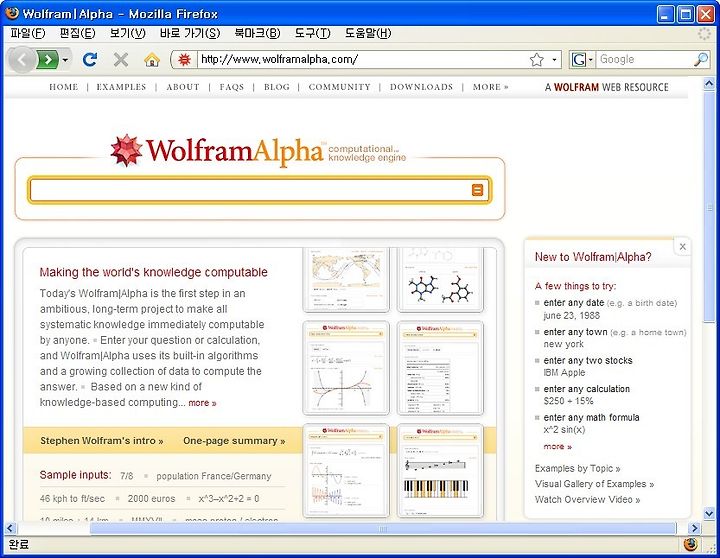This screenshot has width=720, height=558.
Task: Open the function plot example thumbnail
Action: point(346,368)
